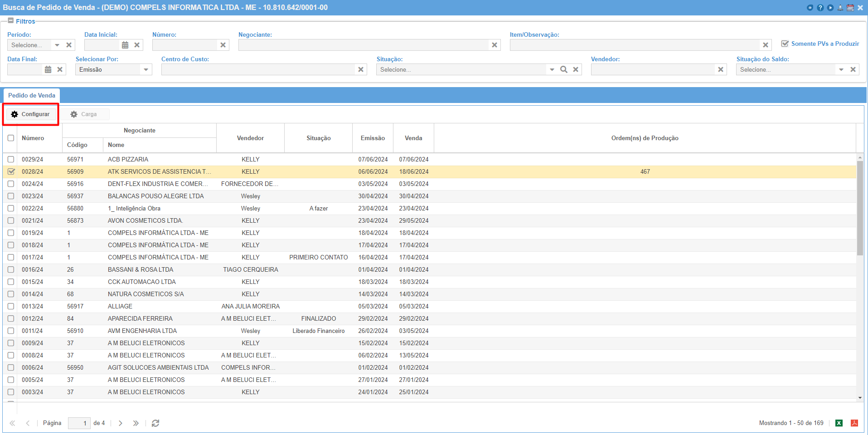The height and width of the screenshot is (435, 868).
Task: Select the ACB PIZZARIA cell
Action: [160, 159]
